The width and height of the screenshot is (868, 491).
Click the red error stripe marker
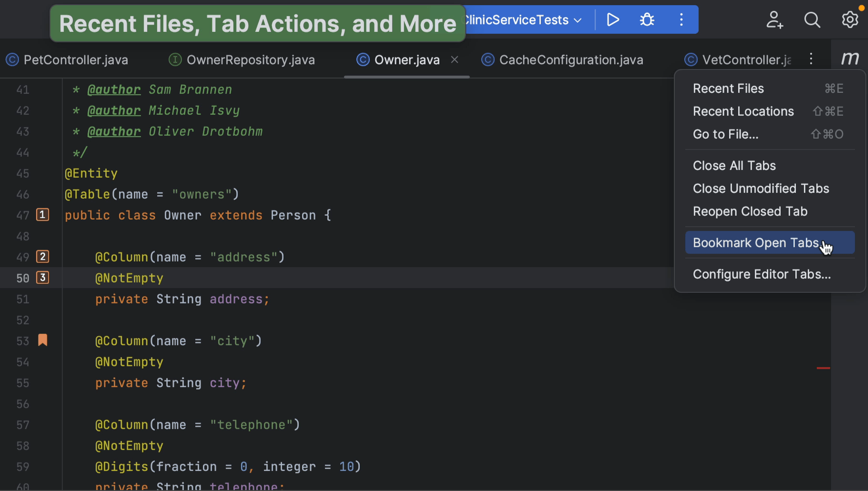(823, 368)
